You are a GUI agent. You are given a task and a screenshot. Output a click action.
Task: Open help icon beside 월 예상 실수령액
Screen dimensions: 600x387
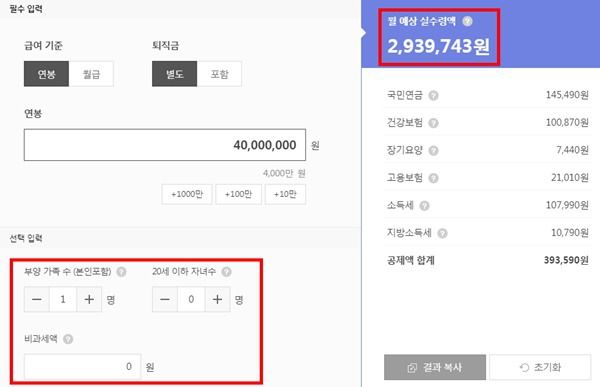[467, 21]
